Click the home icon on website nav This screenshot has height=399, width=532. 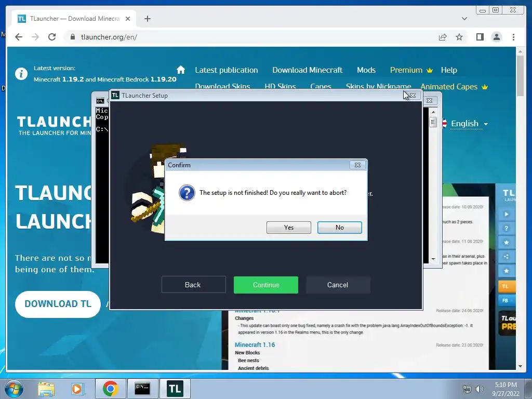[x=181, y=70]
